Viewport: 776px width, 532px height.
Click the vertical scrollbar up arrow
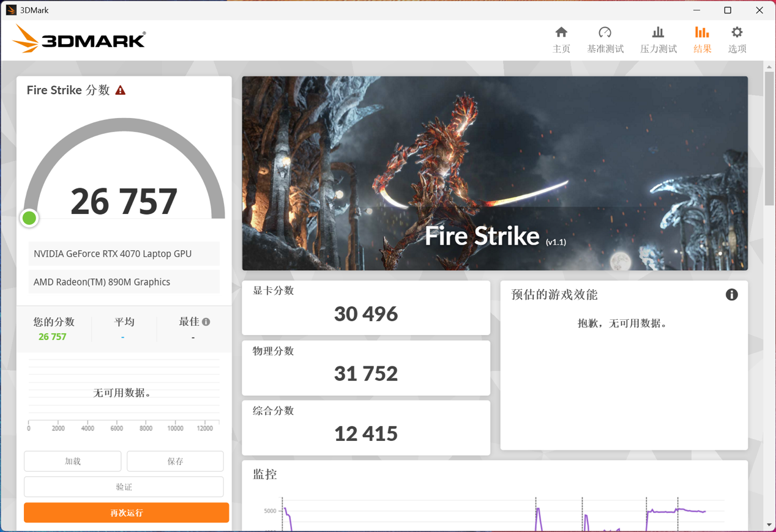(769, 67)
